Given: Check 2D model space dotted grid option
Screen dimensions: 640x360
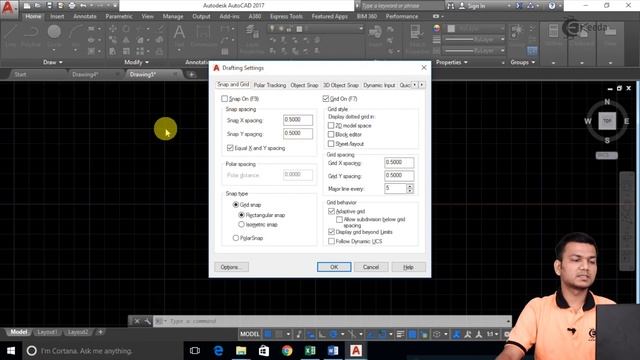Looking at the screenshot, I should [331, 125].
